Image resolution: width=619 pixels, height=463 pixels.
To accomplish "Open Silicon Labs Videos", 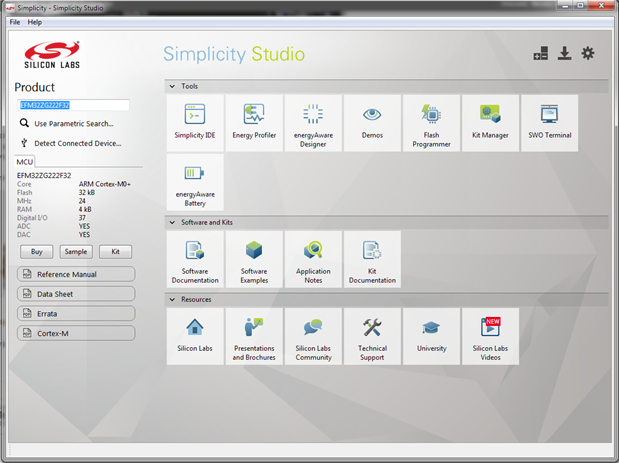I will pyautogui.click(x=490, y=336).
